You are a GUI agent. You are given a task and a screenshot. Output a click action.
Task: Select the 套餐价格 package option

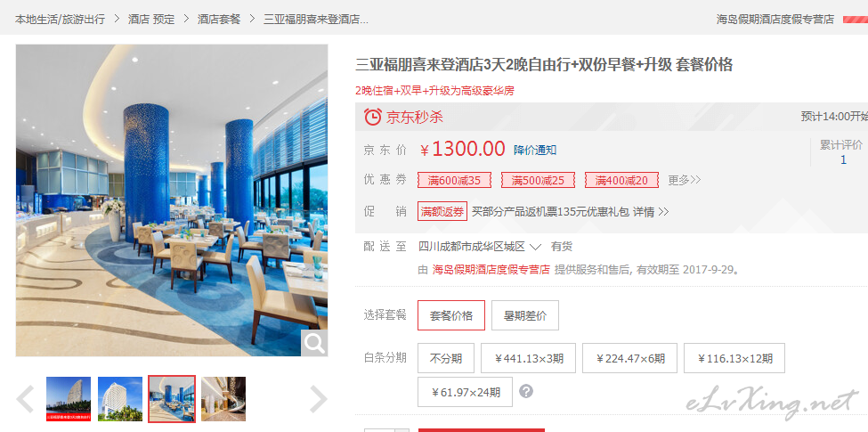click(451, 315)
